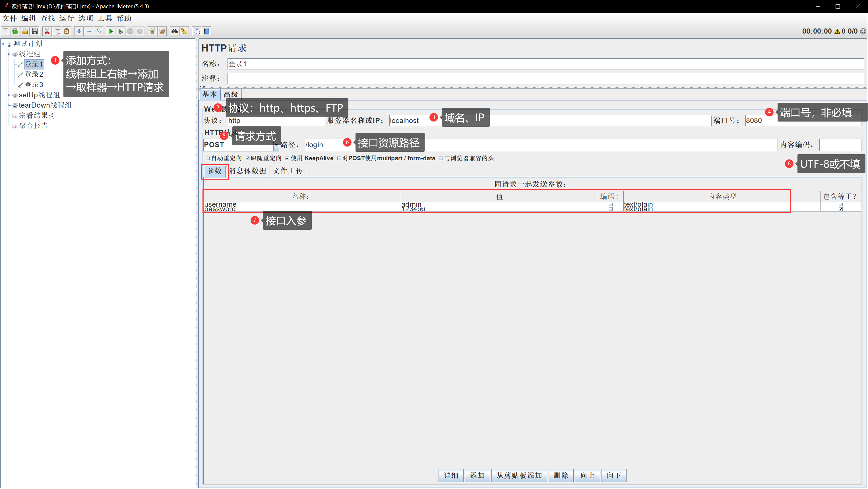Viewport: 868px width, 489px height.
Task: Expand the setUp线程组 tree node
Action: tap(9, 95)
